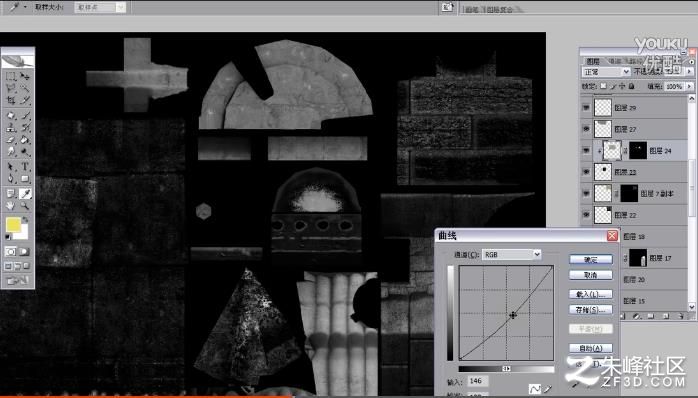The width and height of the screenshot is (698, 398).
Task: Select the Clone Stamp tool
Action: pos(11,128)
